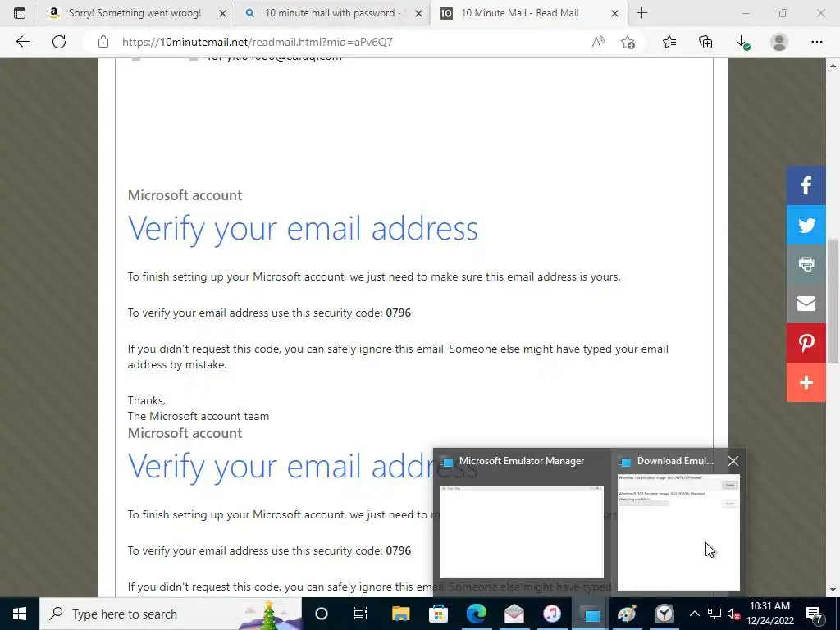Click the first Verify your email address heading
Screen dimensions: 840x630
click(x=303, y=229)
